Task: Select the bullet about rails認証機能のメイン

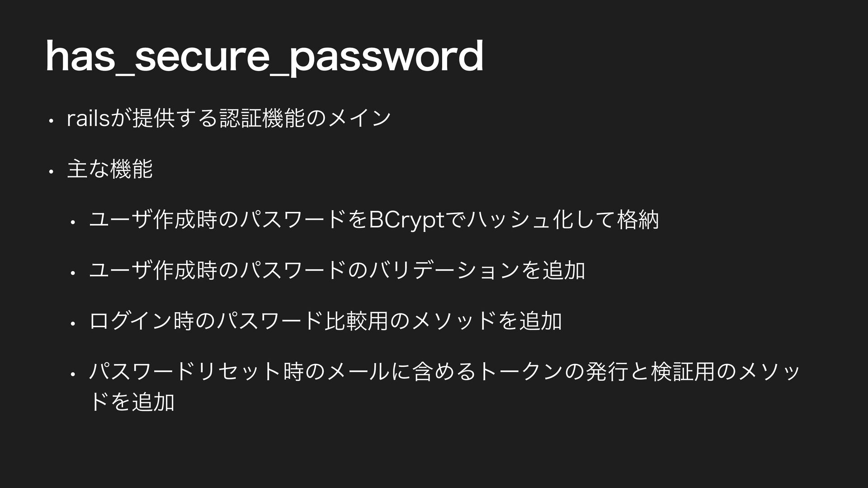Action: click(x=229, y=118)
